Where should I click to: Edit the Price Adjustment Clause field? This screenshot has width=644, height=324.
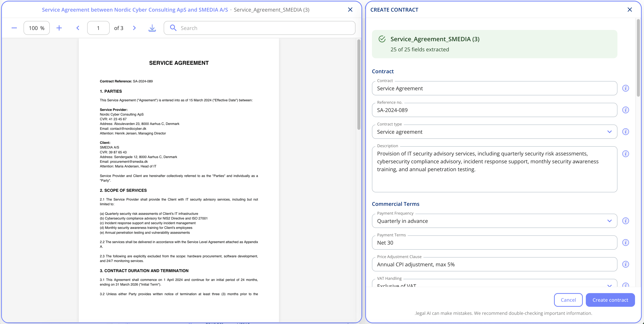click(x=494, y=264)
